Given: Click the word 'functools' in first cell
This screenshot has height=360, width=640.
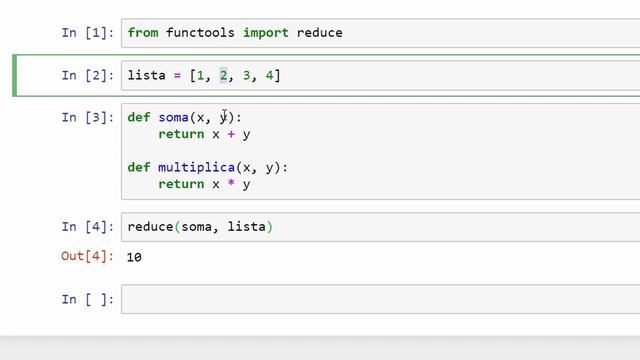Looking at the screenshot, I should coord(200,33).
